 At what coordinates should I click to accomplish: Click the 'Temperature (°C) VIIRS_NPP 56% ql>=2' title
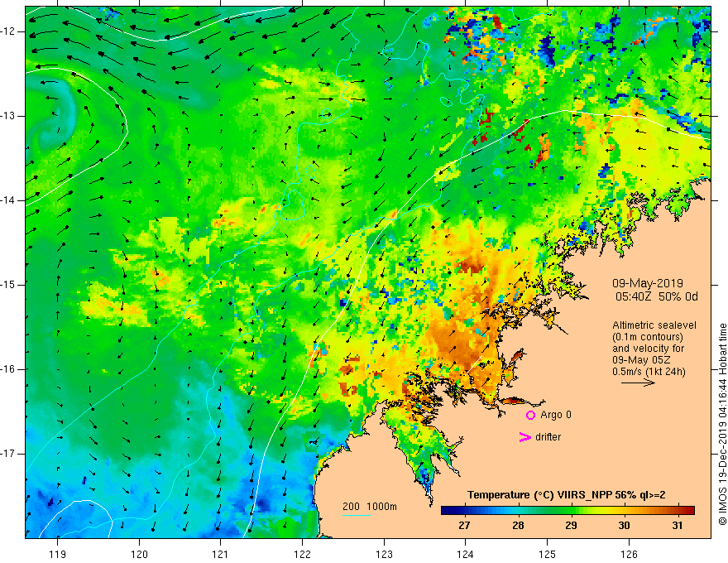[x=566, y=495]
